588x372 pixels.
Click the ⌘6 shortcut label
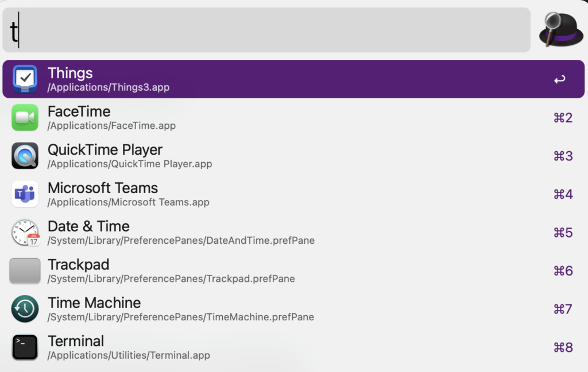[x=563, y=271]
